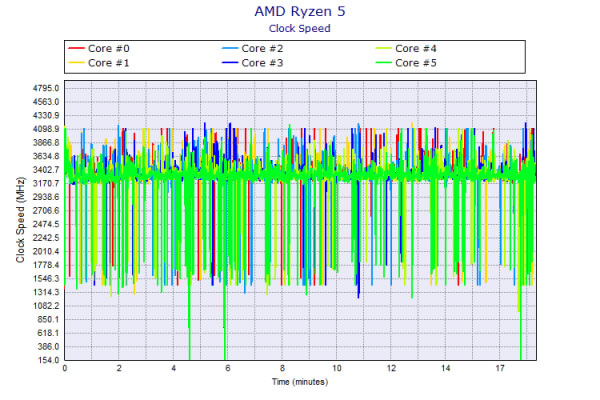Click the Time (minutes) axis label

coord(300,382)
